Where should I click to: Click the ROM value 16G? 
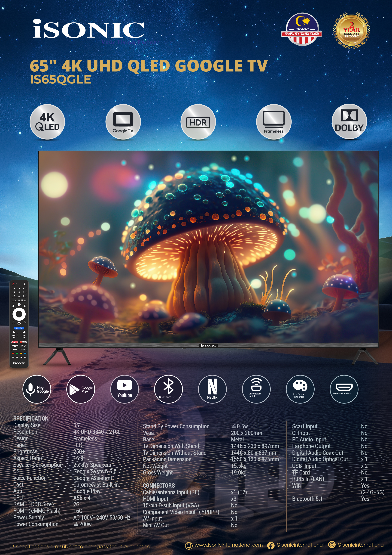tap(78, 511)
